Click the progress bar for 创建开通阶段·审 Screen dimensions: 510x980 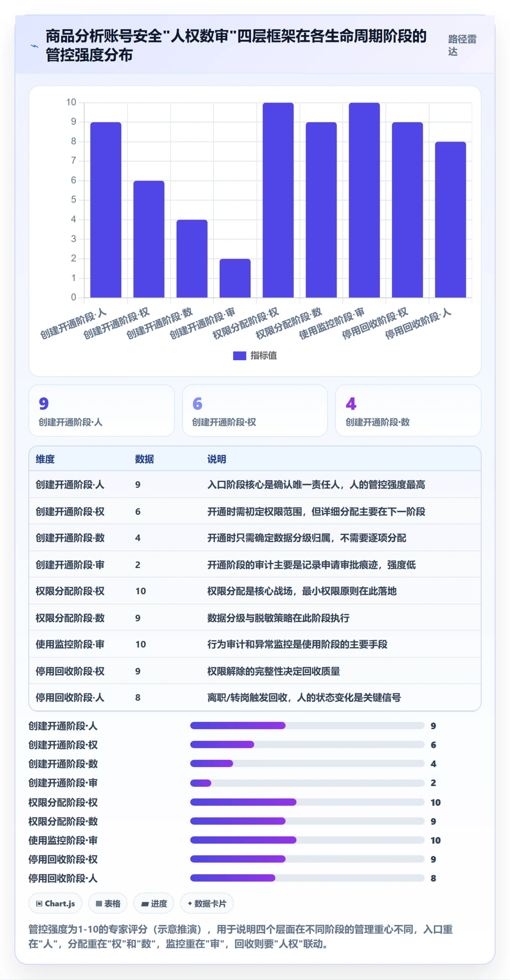click(307, 783)
